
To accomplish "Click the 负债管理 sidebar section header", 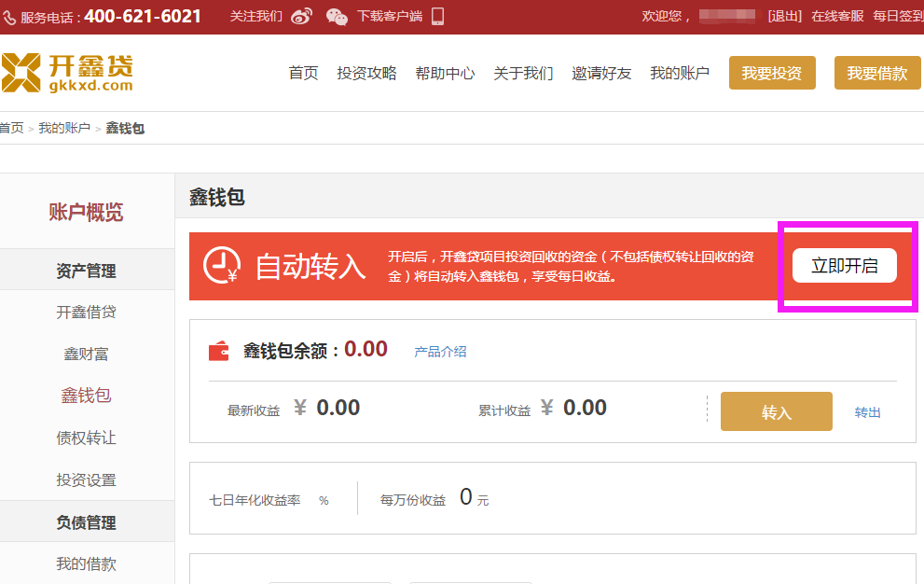I will (x=86, y=522).
